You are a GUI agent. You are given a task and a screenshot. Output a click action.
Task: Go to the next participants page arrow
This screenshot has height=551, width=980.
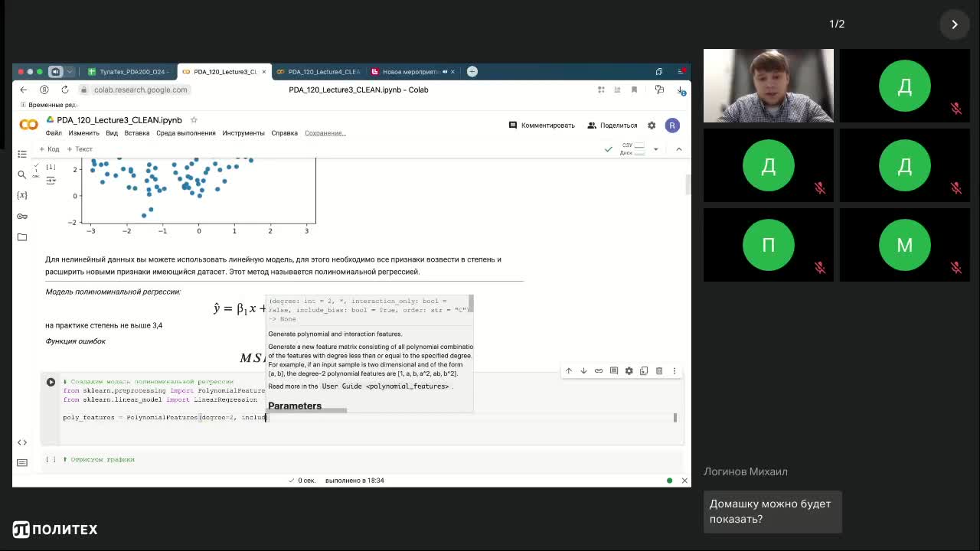[x=954, y=24]
